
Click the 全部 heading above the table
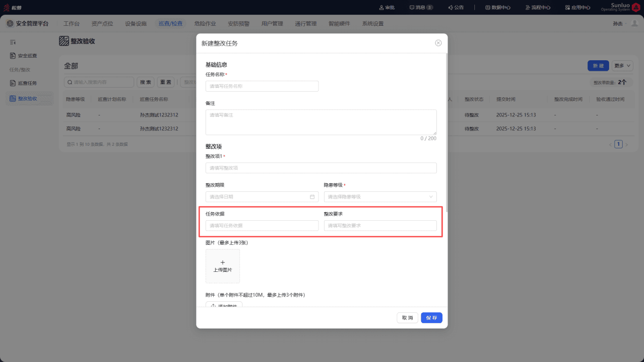pos(71,66)
